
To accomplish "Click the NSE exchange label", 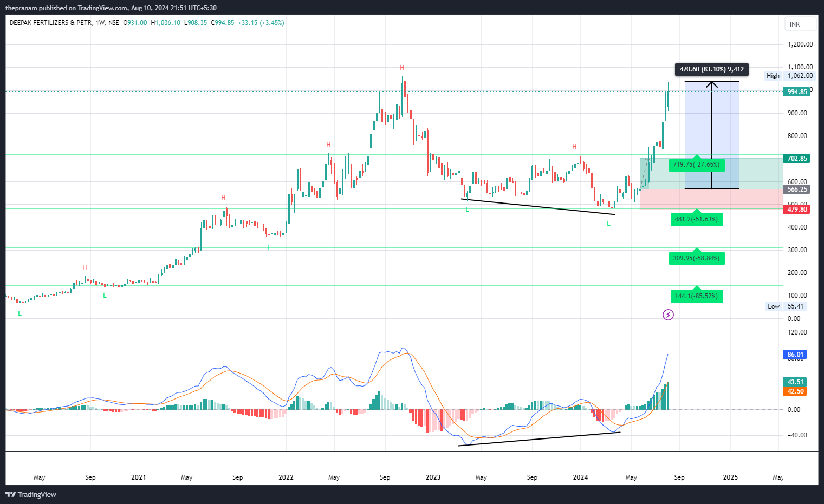I will [114, 23].
